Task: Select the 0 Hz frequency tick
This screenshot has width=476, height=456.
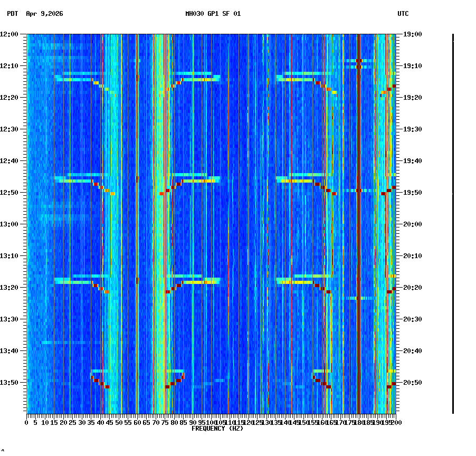Action: [27, 422]
